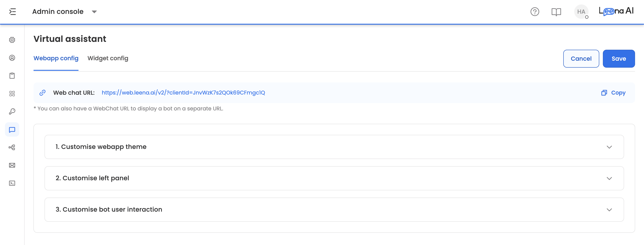
Task: Select the envelope sidebar icon
Action: (12, 165)
